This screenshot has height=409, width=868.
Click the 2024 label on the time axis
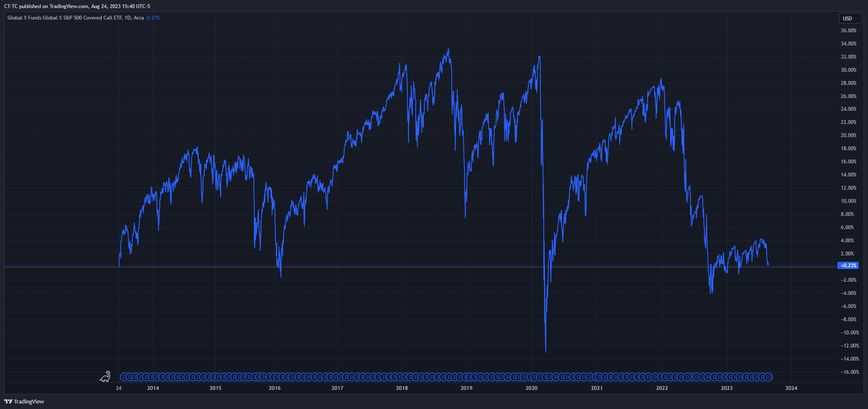click(791, 388)
